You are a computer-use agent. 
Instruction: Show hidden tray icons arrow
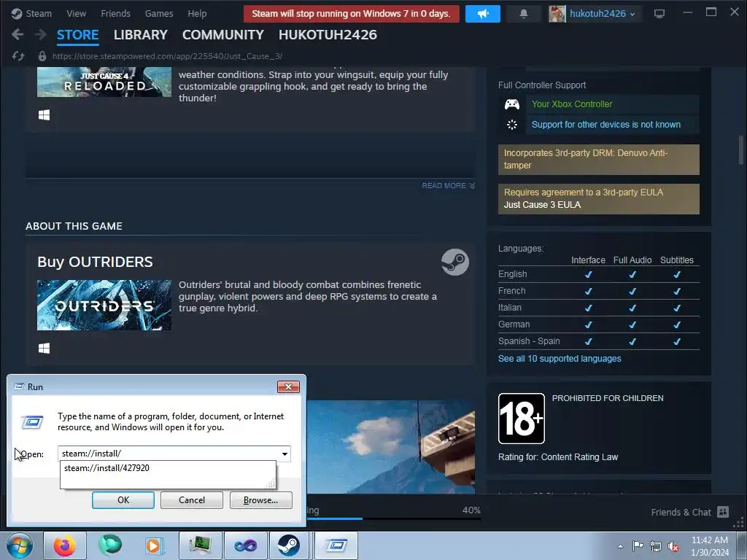620,546
